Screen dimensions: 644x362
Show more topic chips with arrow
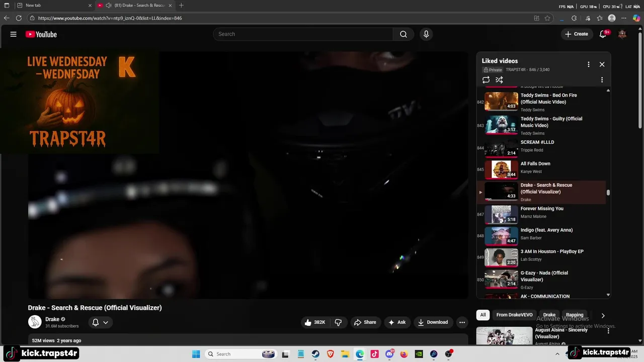pos(603,315)
